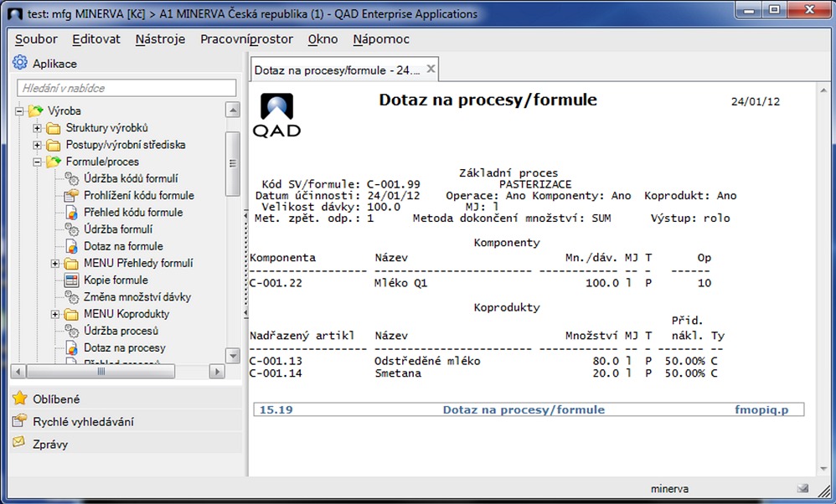Click the status bar message icon
This screenshot has height=504, width=836.
pos(803,488)
